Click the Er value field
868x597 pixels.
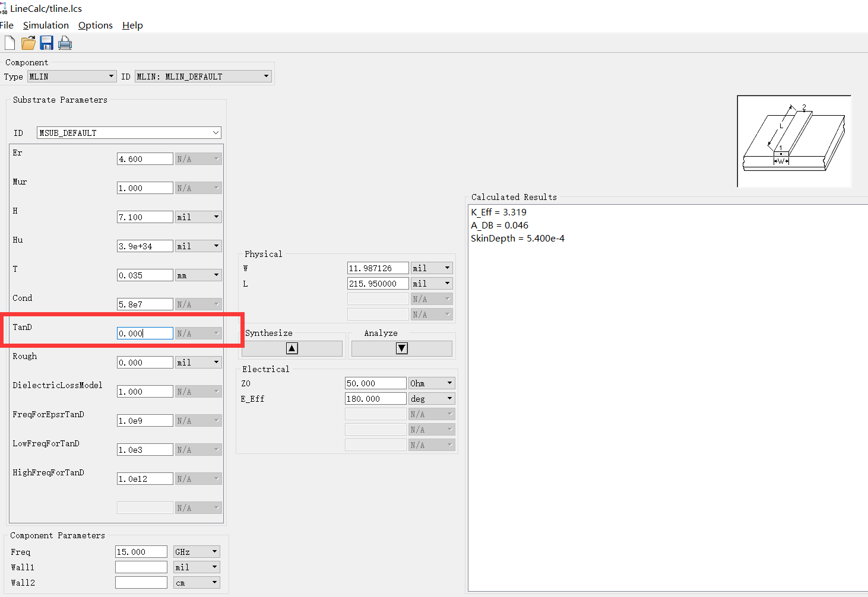(145, 159)
